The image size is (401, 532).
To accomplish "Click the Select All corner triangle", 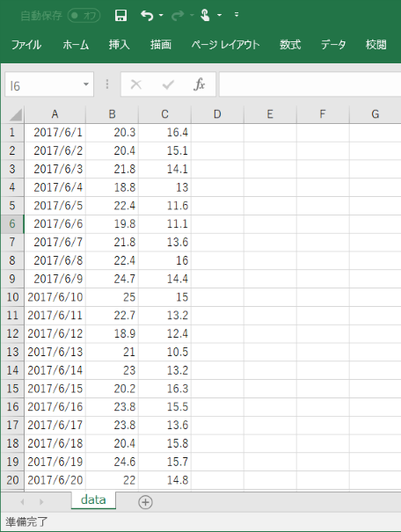I will 16,114.
